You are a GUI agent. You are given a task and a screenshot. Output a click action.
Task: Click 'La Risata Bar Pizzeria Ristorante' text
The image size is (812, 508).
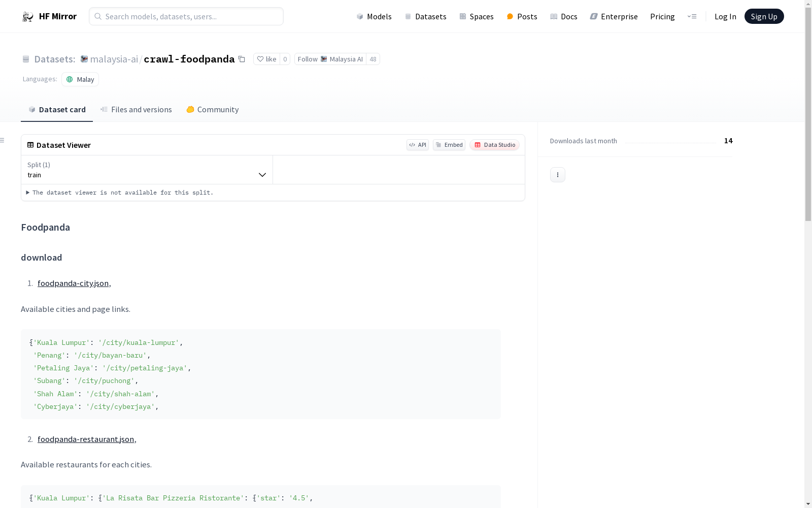[x=173, y=498]
